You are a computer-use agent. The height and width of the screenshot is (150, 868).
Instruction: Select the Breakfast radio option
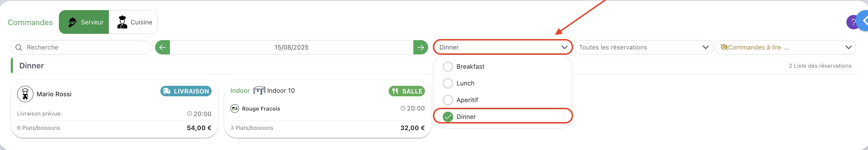tap(448, 67)
